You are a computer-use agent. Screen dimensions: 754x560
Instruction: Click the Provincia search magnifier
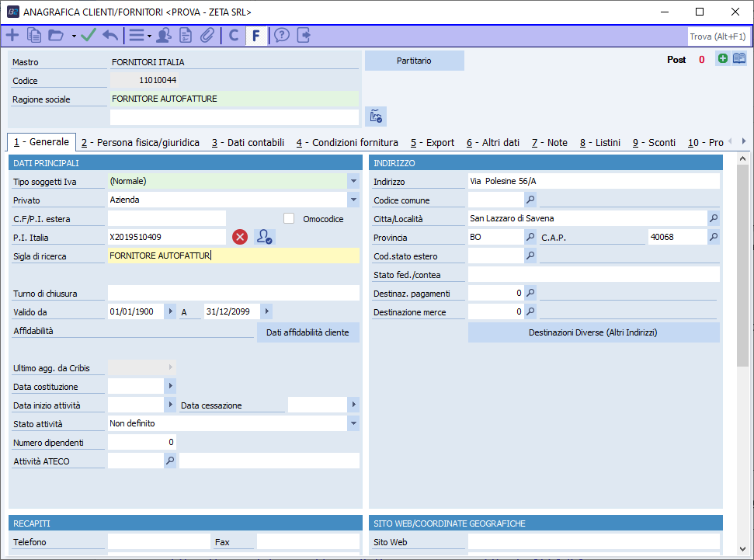pos(530,237)
